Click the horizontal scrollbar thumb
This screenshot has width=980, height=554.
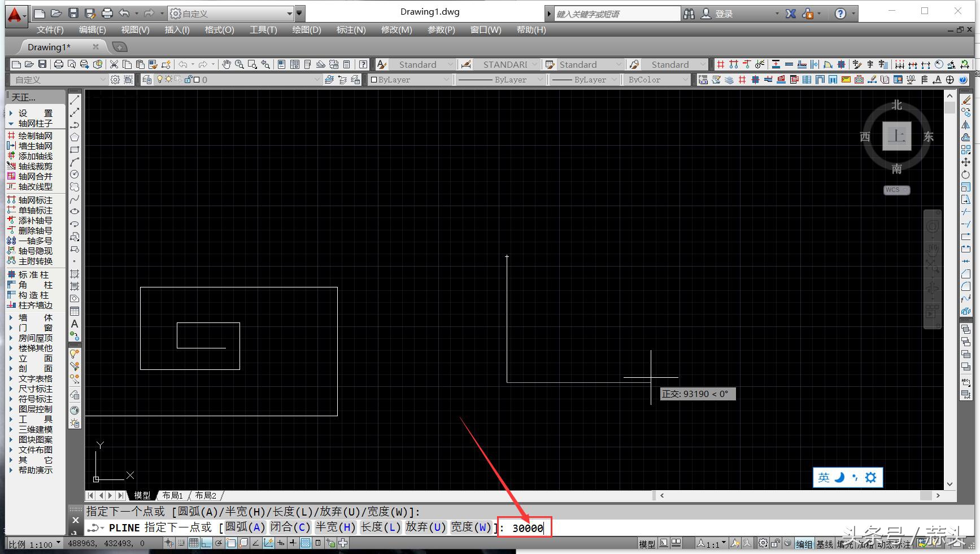click(x=925, y=495)
